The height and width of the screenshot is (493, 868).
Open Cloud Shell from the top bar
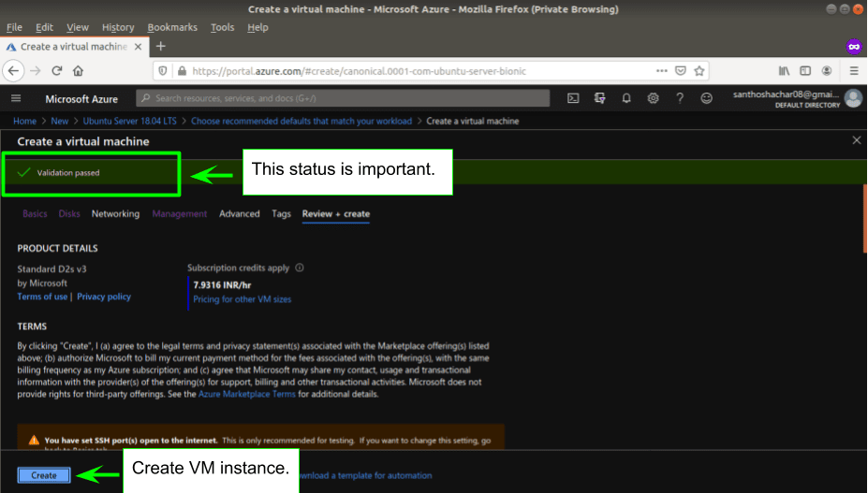[x=573, y=98]
